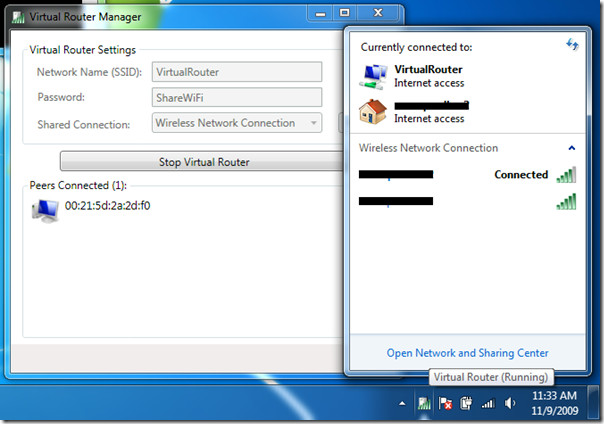Click the Wireless Network Connection header text
The width and height of the screenshot is (604, 424).
coord(428,148)
